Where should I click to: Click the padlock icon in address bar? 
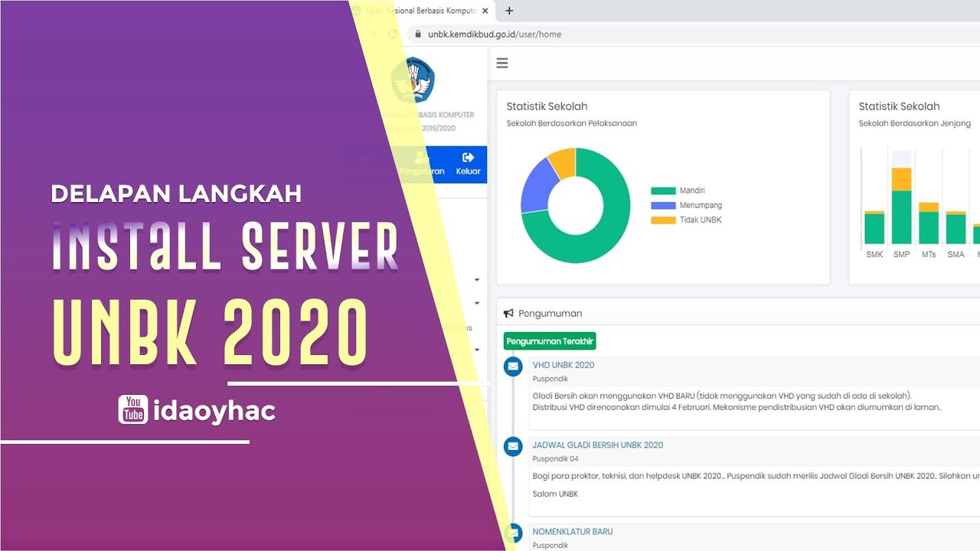(x=418, y=34)
